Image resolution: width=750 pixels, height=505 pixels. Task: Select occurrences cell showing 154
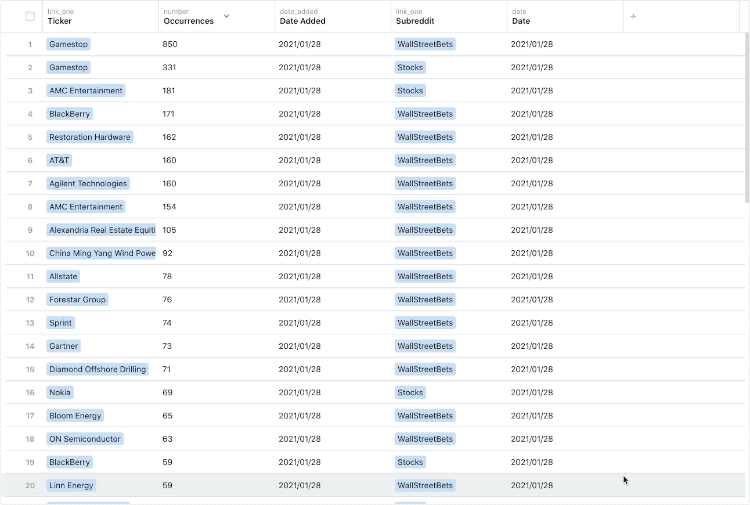217,207
